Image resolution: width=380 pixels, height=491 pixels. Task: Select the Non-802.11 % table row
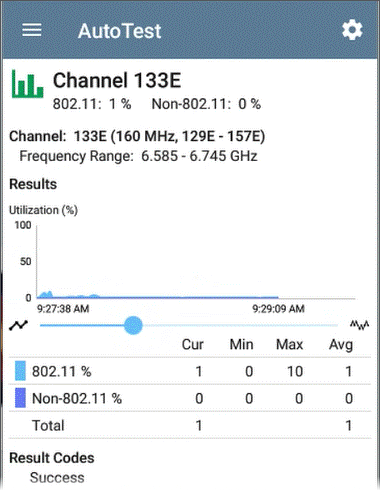(190, 398)
